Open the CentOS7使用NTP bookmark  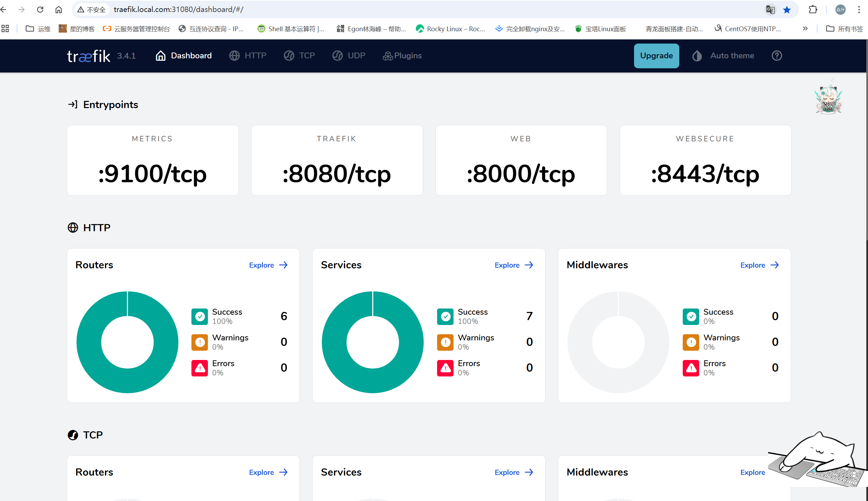(x=748, y=29)
